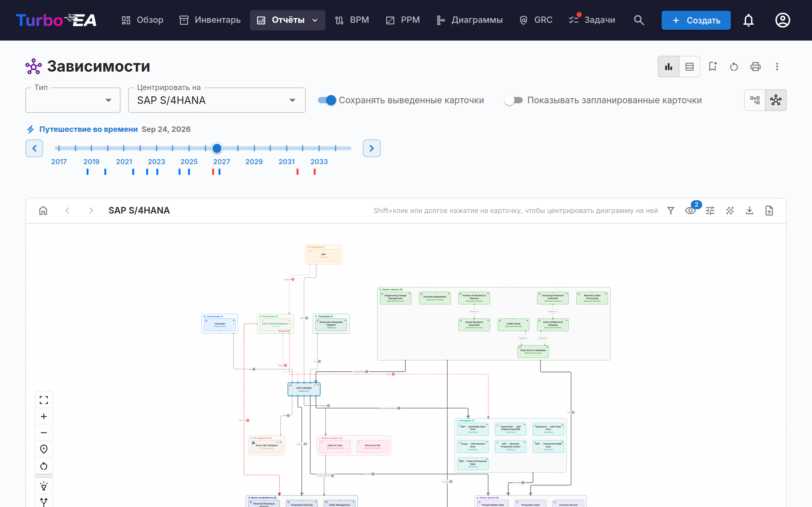Switch to tree layout view icon
The height and width of the screenshot is (507, 812).
tap(755, 100)
